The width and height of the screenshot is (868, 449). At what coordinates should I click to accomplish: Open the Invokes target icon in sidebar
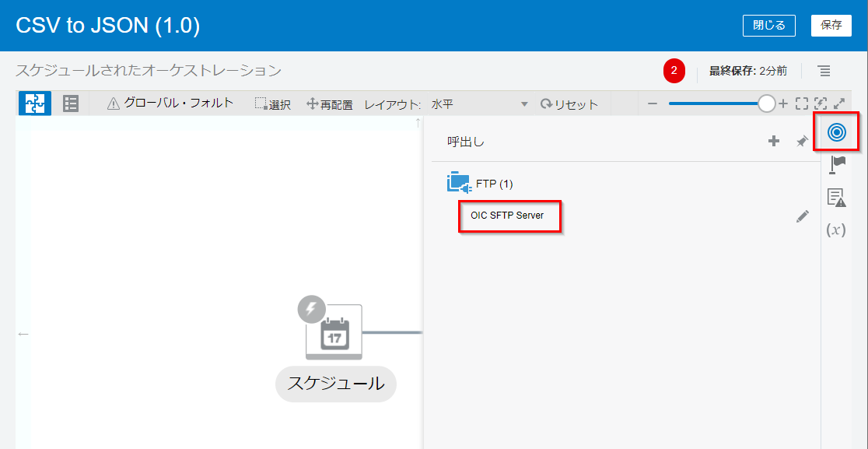click(x=836, y=132)
